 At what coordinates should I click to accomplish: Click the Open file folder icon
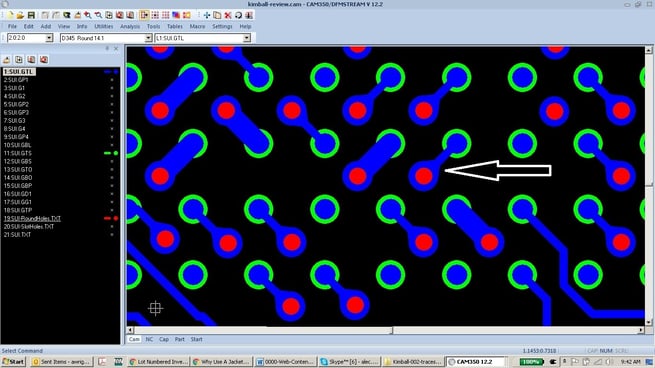pyautogui.click(x=20, y=15)
